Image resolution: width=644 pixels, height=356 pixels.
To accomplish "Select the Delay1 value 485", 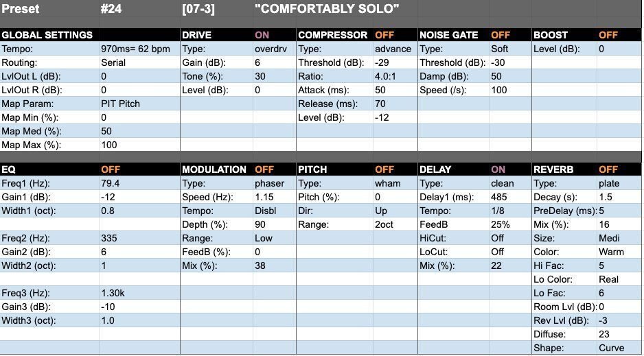I will (x=499, y=197).
